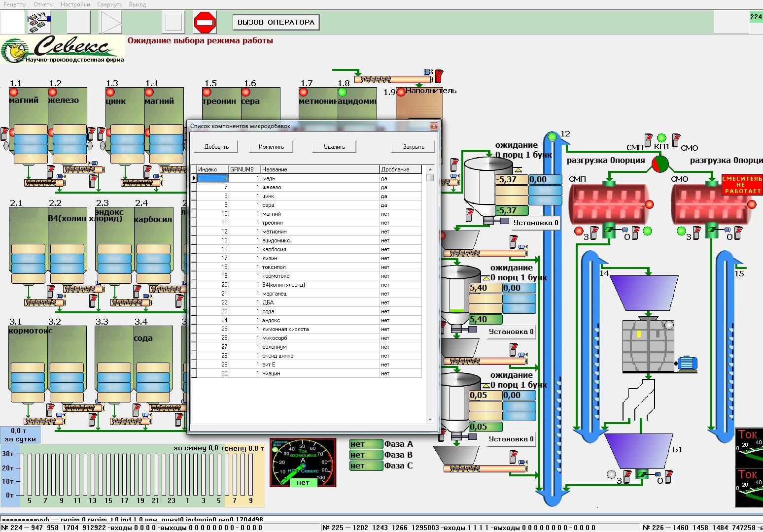Open the Рецепты menu

point(15,4)
